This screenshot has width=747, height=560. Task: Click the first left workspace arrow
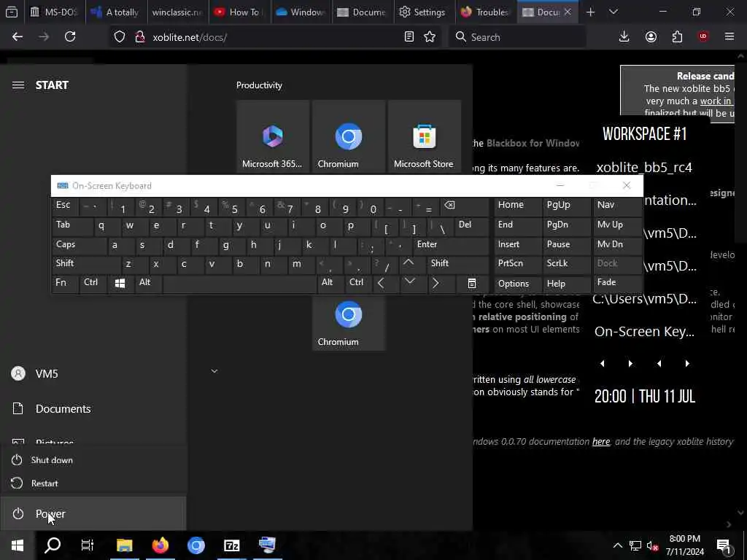[603, 363]
